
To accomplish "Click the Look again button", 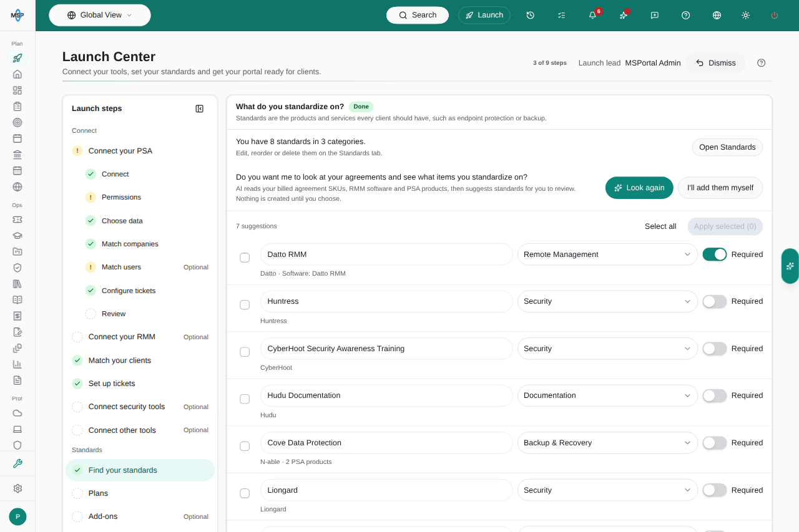I will tap(639, 188).
